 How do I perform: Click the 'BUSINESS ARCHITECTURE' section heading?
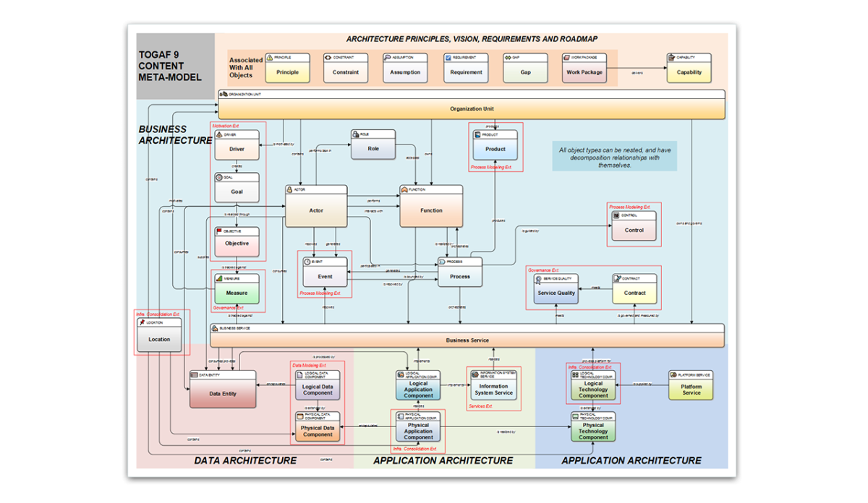(175, 135)
